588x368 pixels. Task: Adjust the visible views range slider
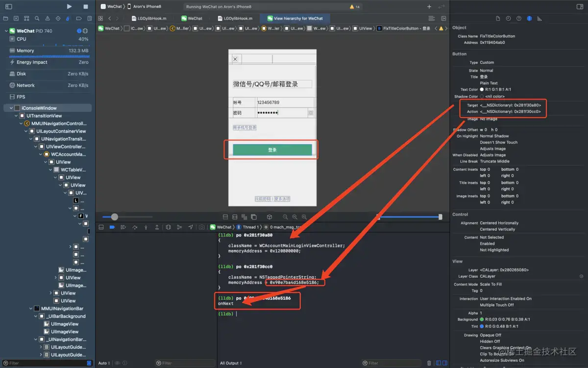coord(410,217)
